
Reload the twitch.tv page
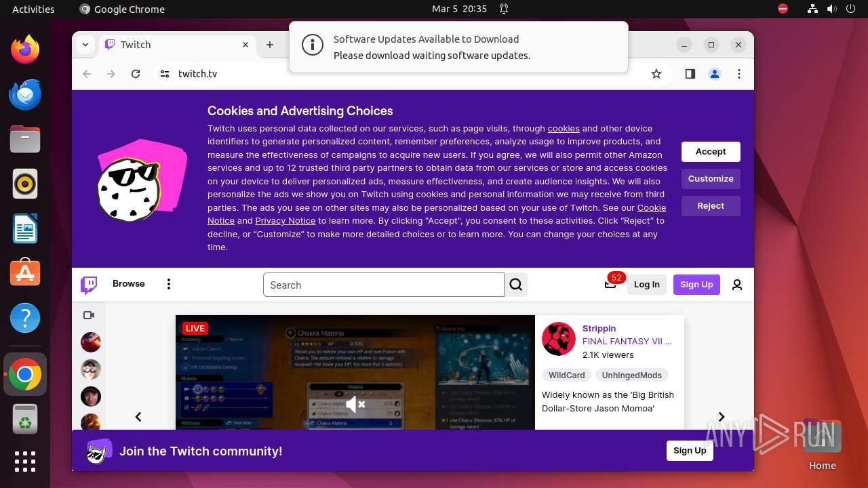136,74
